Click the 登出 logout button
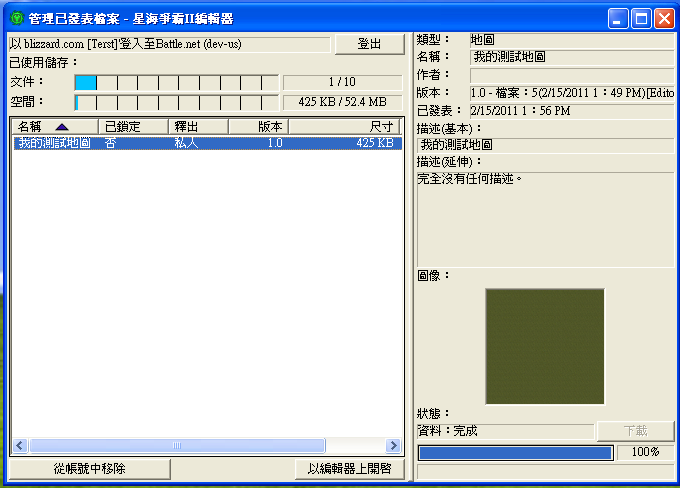 tap(370, 44)
